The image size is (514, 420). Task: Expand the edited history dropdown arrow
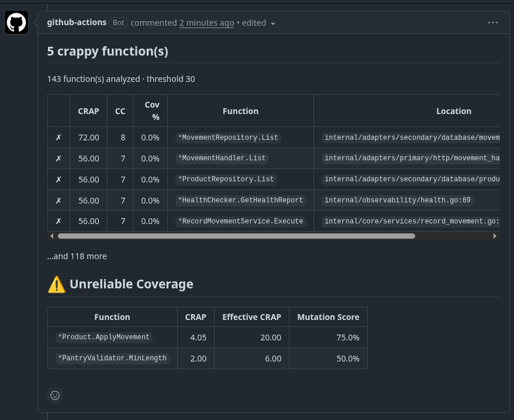[273, 23]
